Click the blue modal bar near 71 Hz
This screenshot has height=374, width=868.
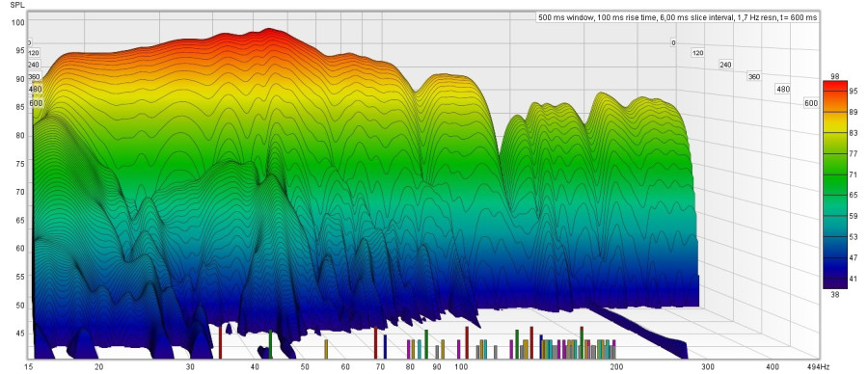tap(385, 346)
